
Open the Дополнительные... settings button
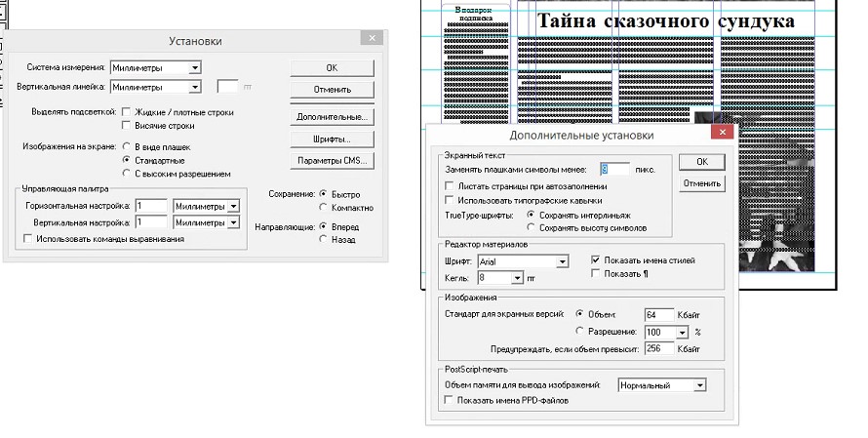[332, 117]
